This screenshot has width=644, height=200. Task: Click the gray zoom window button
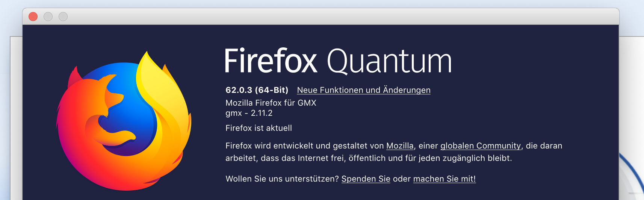(x=63, y=17)
